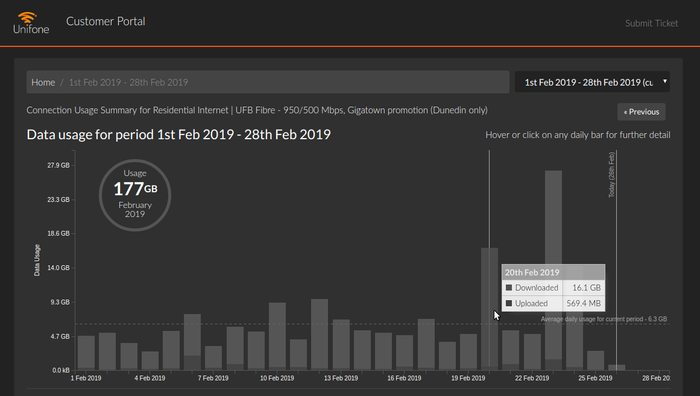Click the 177 GB usage circle
The height and width of the screenshot is (396, 700).
[x=135, y=195]
